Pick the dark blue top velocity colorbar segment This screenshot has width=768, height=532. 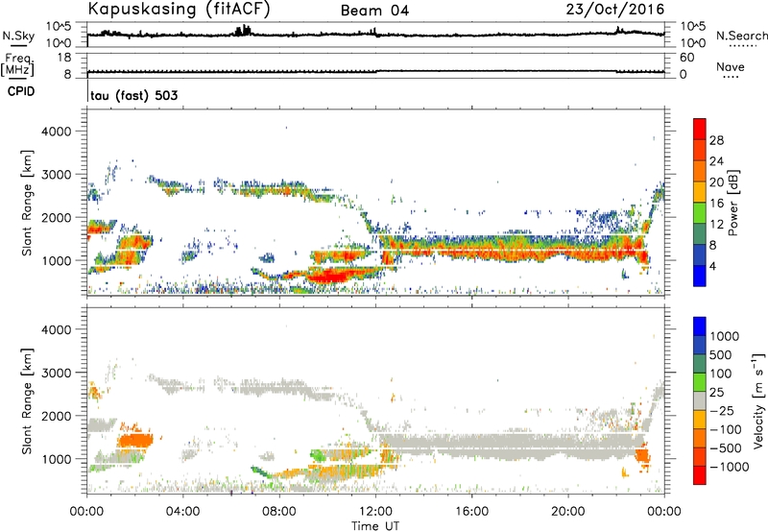700,326
